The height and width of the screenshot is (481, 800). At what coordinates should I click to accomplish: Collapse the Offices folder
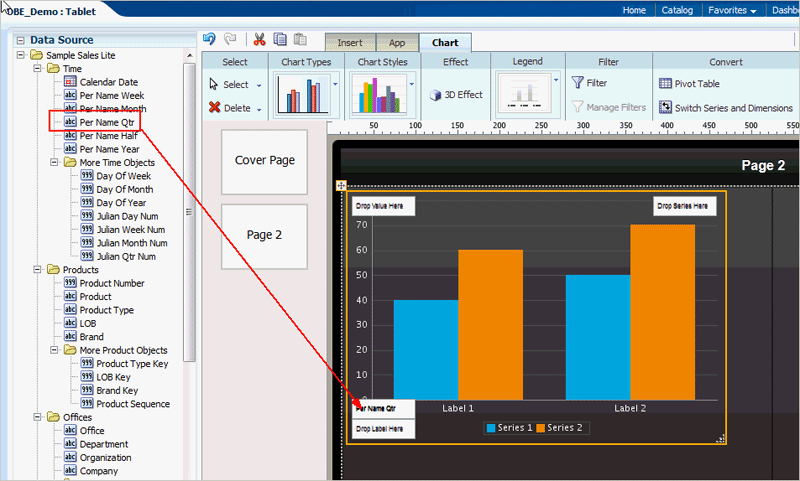[37, 417]
